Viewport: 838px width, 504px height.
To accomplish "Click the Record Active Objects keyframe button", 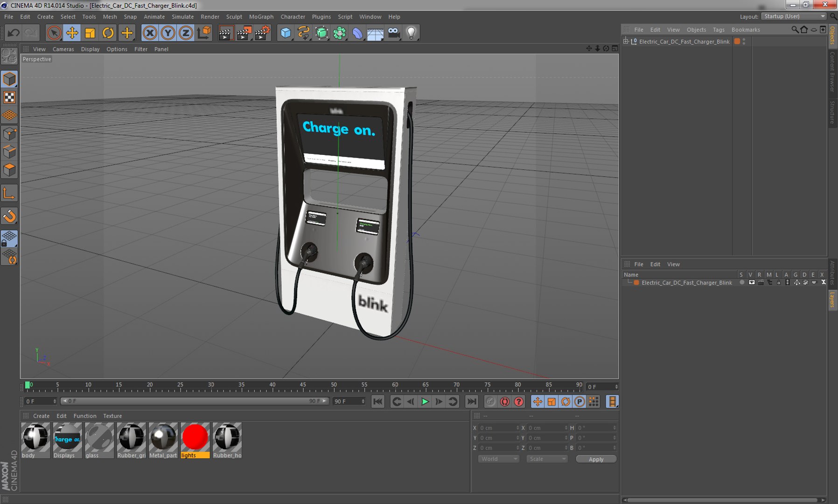I will [490, 402].
